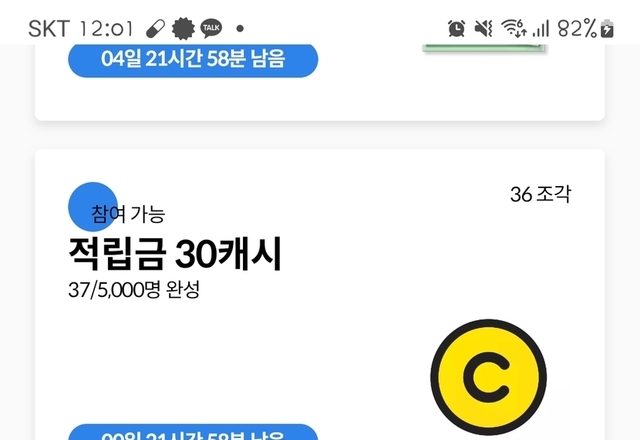
Task: Tap the cellular signal bars icon
Action: (x=541, y=29)
